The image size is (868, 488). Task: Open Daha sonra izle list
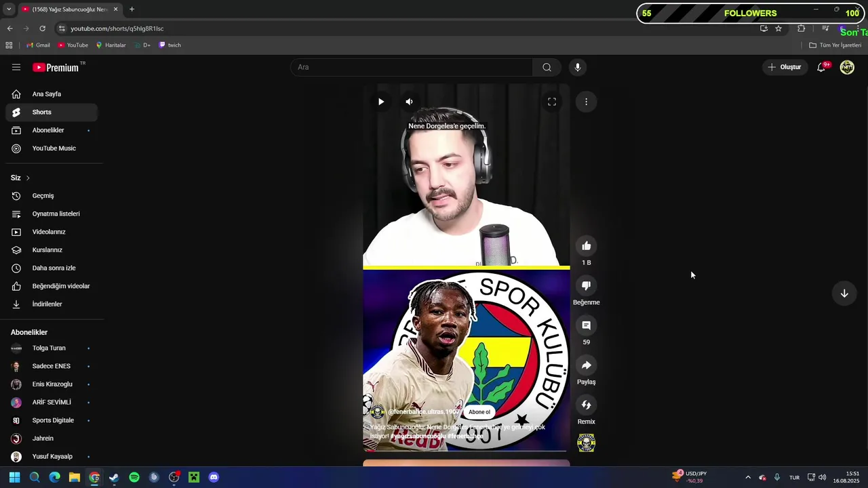[x=52, y=268]
